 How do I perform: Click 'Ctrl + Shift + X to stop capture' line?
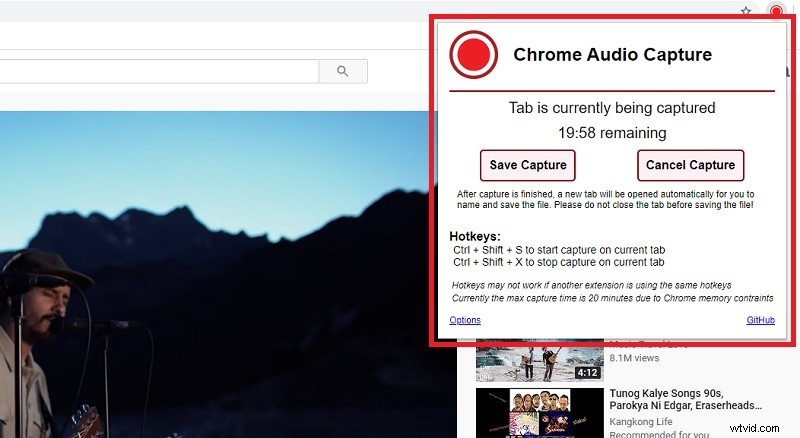tap(559, 262)
